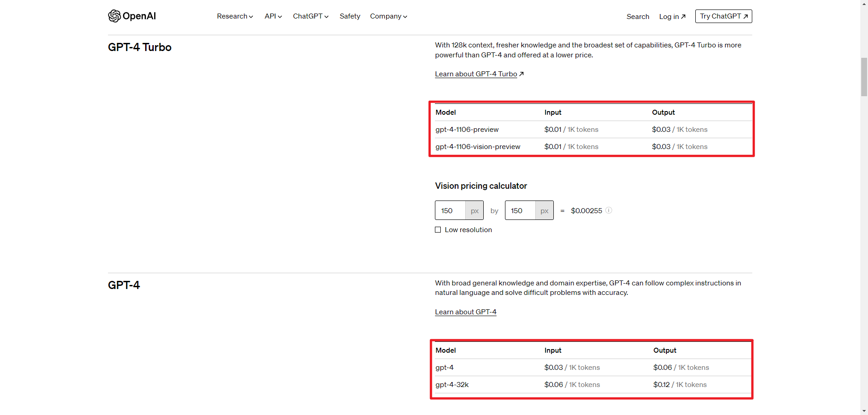Click the gpt-4 row input price $0.03
This screenshot has width=868, height=415.
click(x=553, y=368)
